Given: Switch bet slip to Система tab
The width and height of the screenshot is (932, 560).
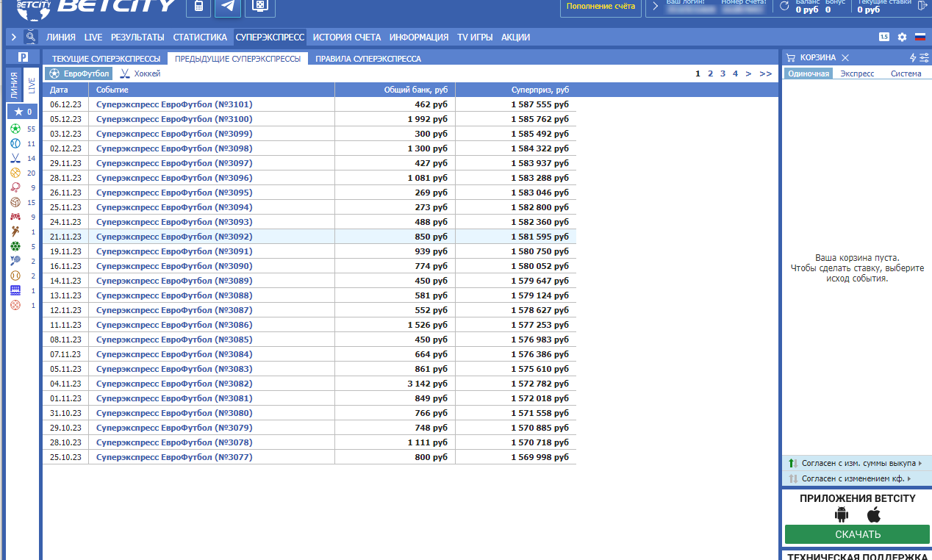Looking at the screenshot, I should (906, 73).
